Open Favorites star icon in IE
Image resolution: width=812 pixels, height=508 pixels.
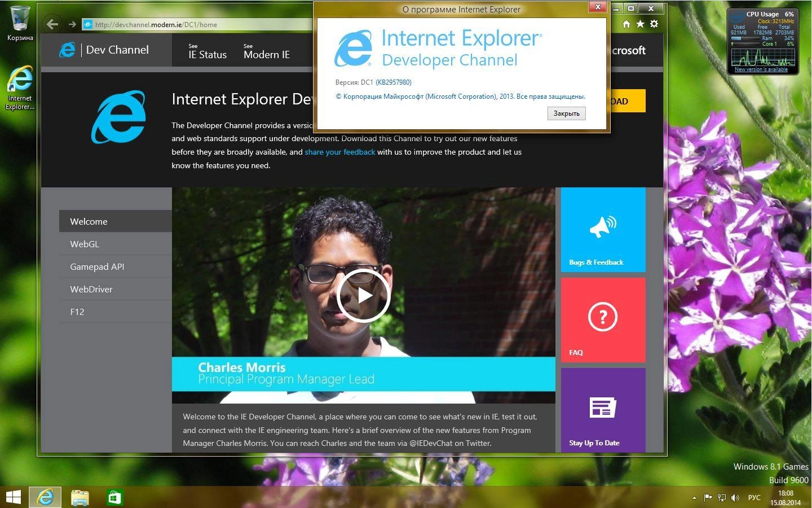pos(640,24)
